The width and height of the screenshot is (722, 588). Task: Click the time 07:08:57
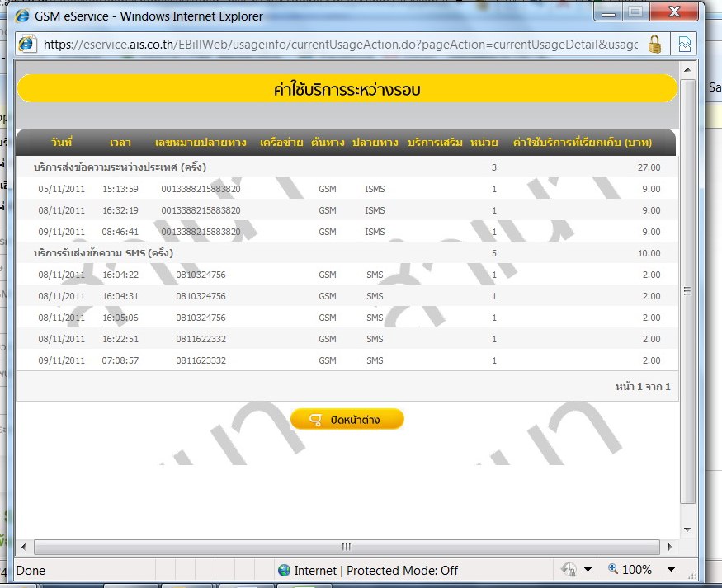coord(120,360)
